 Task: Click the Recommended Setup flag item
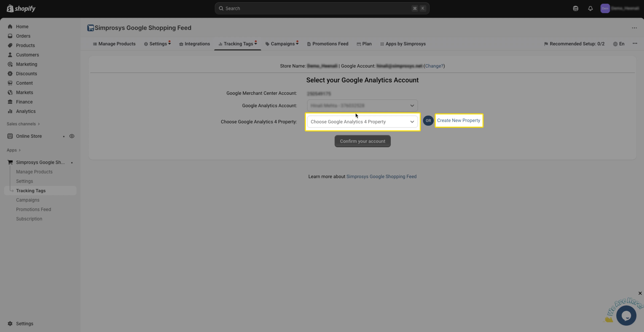[574, 44]
